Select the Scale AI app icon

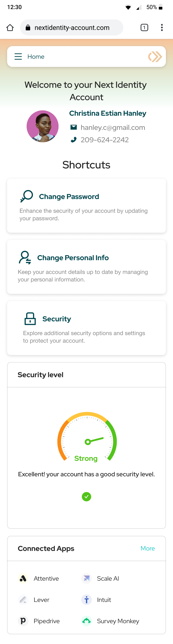point(86,578)
